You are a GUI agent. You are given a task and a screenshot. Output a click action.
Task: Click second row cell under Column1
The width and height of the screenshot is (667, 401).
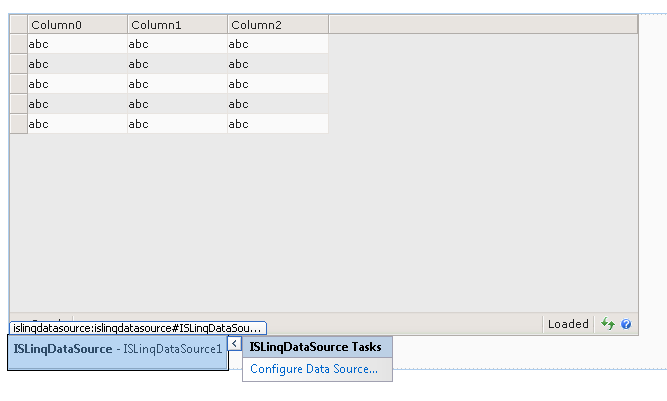pyautogui.click(x=178, y=64)
